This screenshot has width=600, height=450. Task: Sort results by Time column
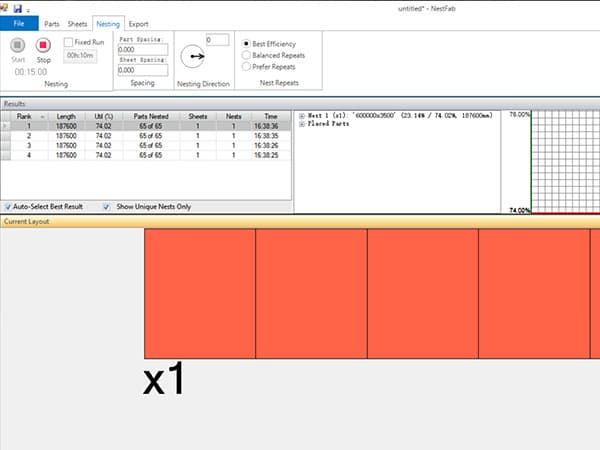click(271, 116)
